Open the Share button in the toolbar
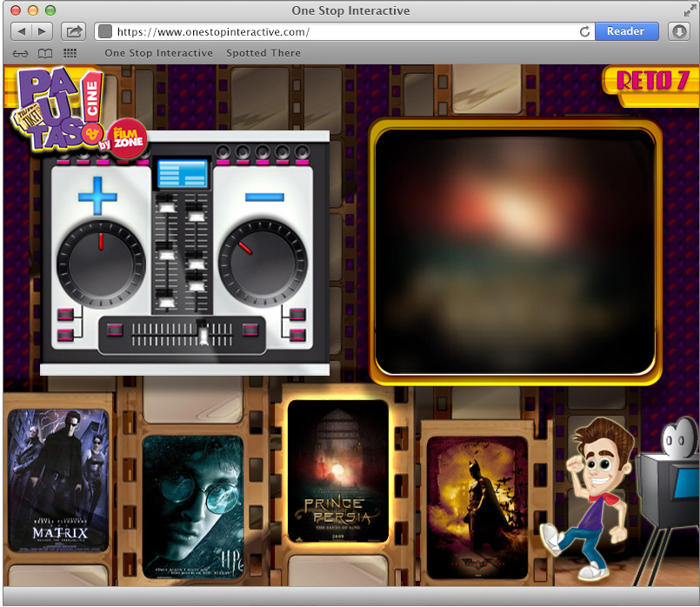Image resolution: width=700 pixels, height=607 pixels. coord(74,31)
